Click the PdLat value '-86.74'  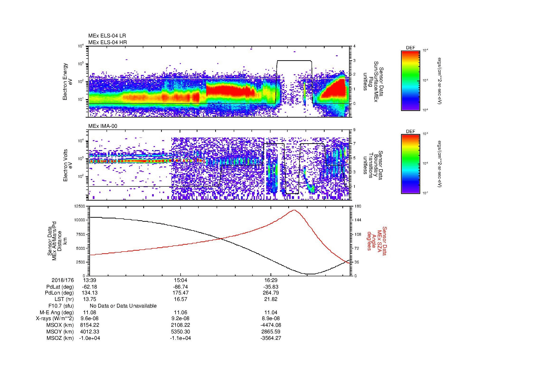(x=180, y=287)
